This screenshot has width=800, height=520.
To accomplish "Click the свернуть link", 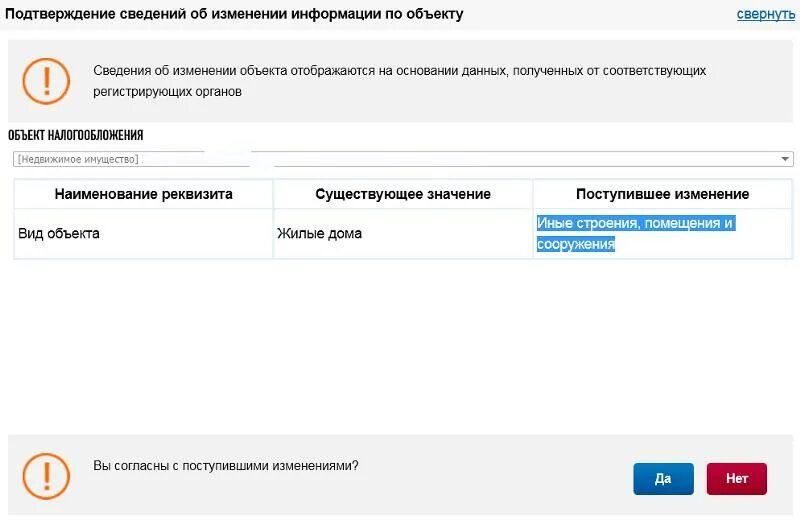I will point(765,14).
